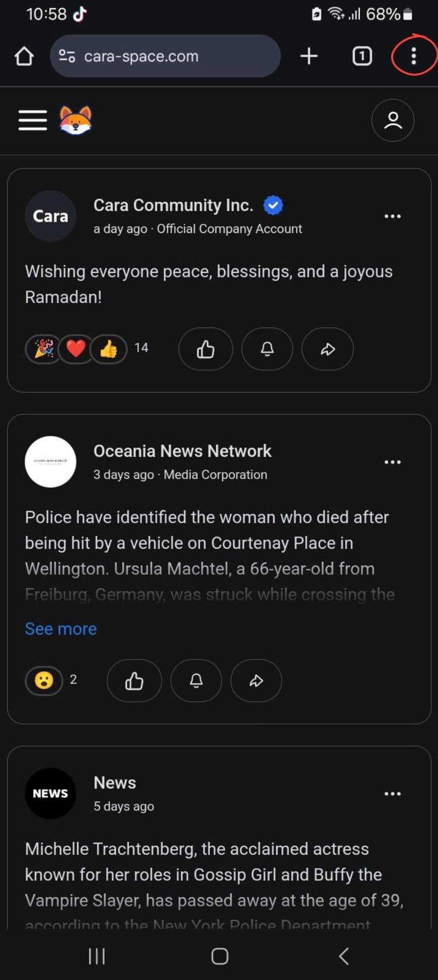
Task: Share the Cara Community Inc. post
Action: coord(328,349)
